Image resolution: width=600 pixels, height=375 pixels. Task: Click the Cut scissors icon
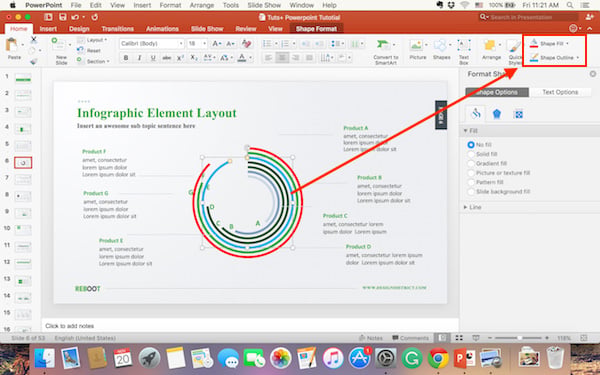[x=34, y=40]
